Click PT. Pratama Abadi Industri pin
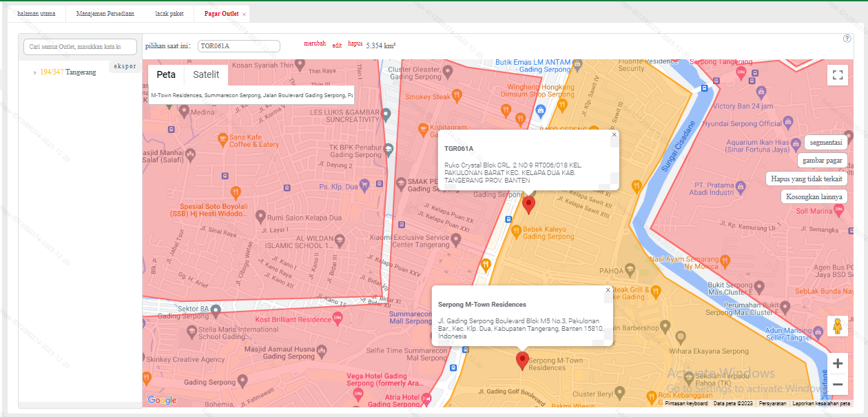868x417 pixels. click(741, 186)
